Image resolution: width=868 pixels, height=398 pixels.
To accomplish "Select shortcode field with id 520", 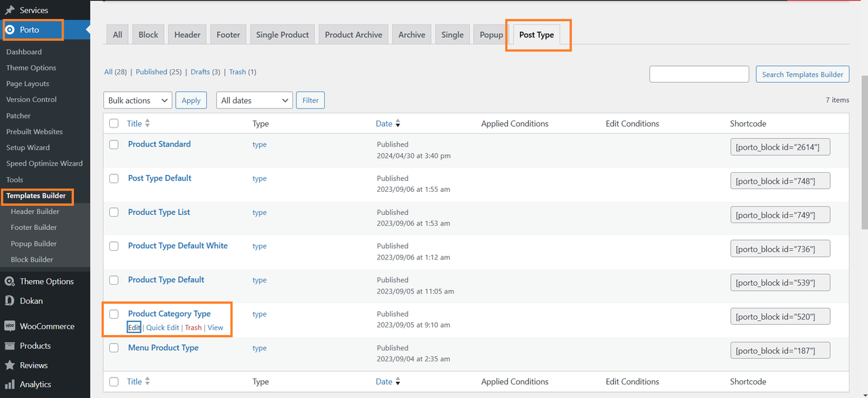I will [780, 317].
